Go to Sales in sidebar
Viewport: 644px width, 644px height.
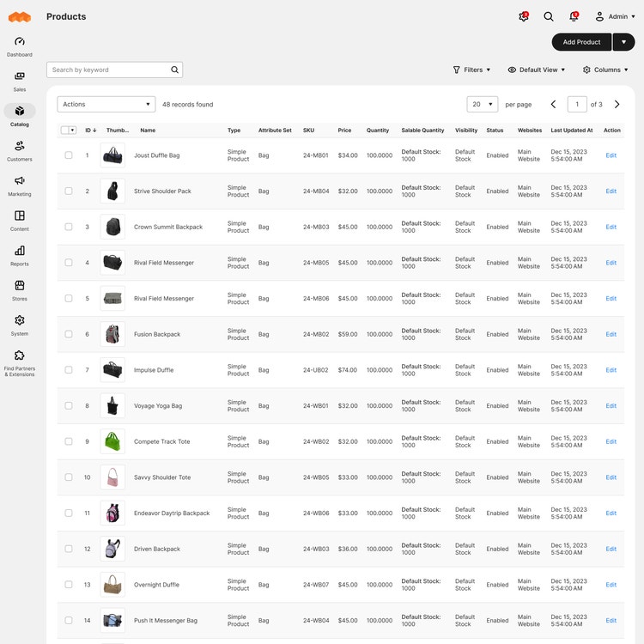point(19,76)
